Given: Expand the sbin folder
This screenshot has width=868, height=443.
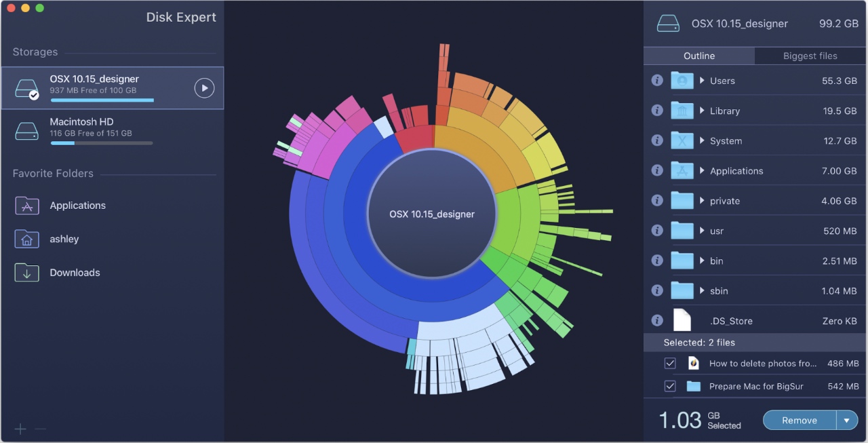Looking at the screenshot, I should (702, 290).
